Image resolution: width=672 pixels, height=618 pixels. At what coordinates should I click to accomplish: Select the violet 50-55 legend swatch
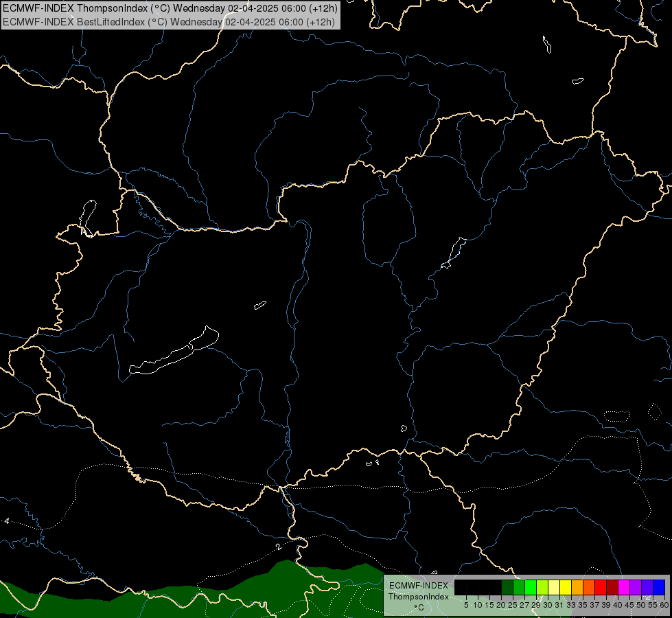pos(647,587)
